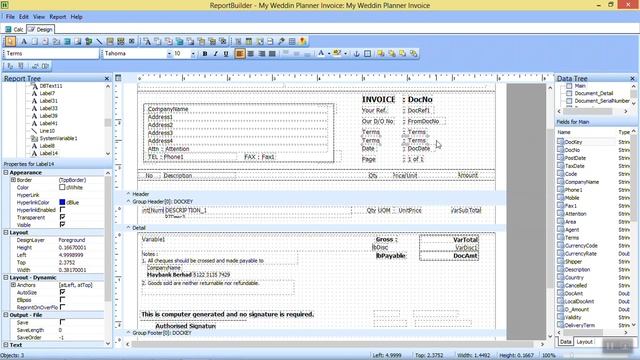Open the font size dropdown

click(193, 54)
